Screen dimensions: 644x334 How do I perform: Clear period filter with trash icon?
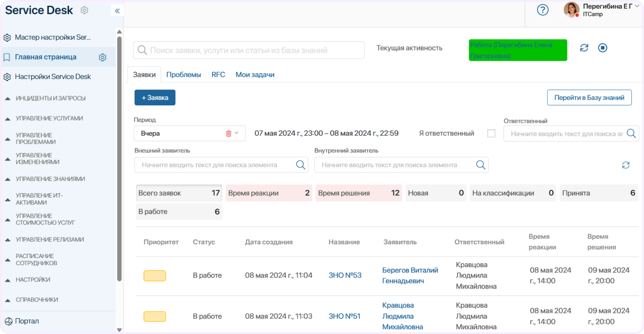[229, 133]
